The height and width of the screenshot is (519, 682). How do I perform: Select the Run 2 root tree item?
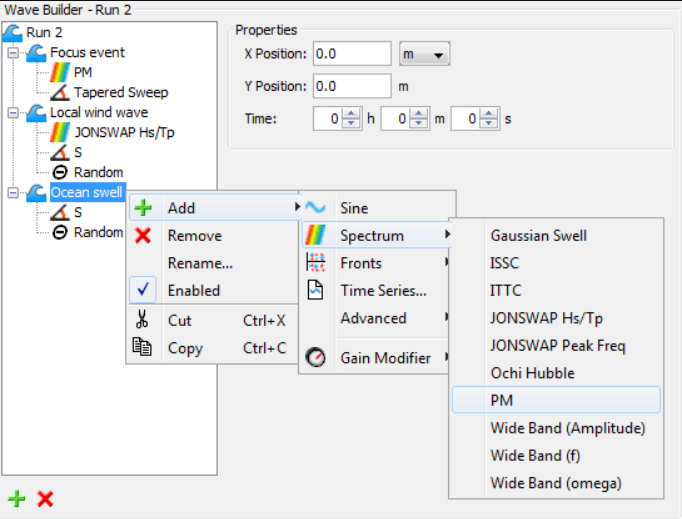44,32
